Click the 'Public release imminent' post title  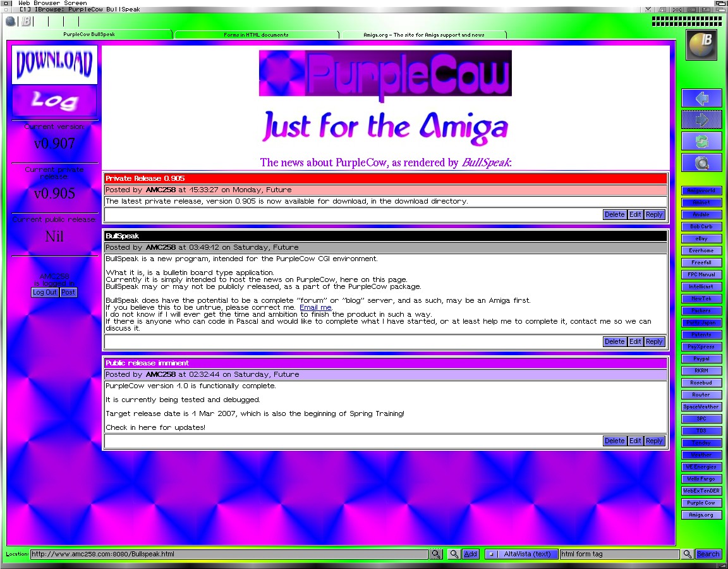coord(147,364)
